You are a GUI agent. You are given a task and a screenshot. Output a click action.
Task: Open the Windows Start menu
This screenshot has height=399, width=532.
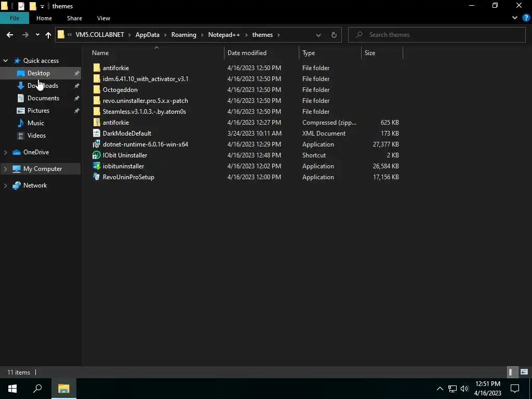tap(12, 389)
